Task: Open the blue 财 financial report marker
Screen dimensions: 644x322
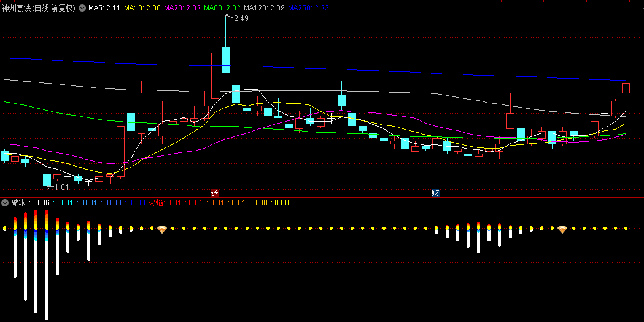Action: point(435,193)
